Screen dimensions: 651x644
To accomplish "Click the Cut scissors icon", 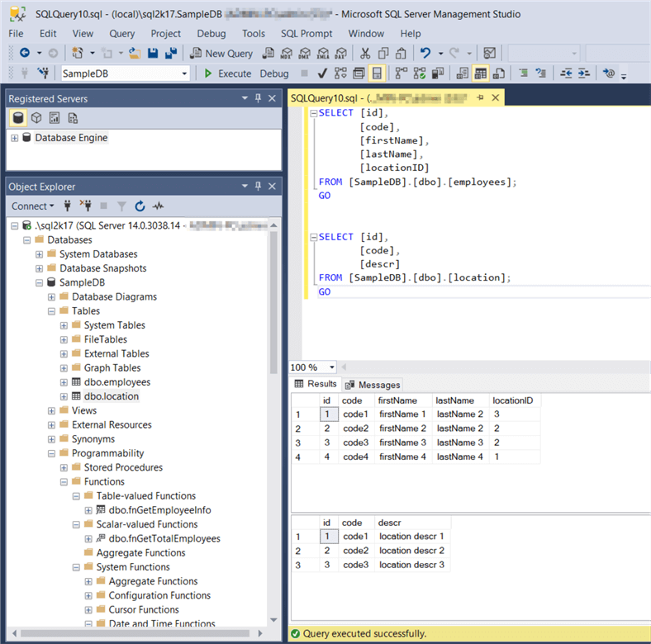I will pyautogui.click(x=365, y=53).
